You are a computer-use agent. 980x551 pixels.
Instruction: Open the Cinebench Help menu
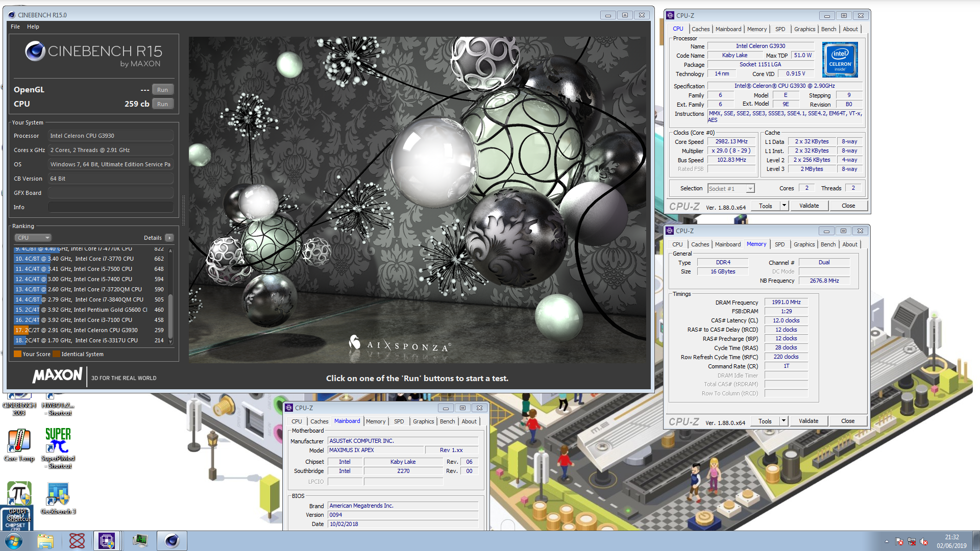point(33,27)
